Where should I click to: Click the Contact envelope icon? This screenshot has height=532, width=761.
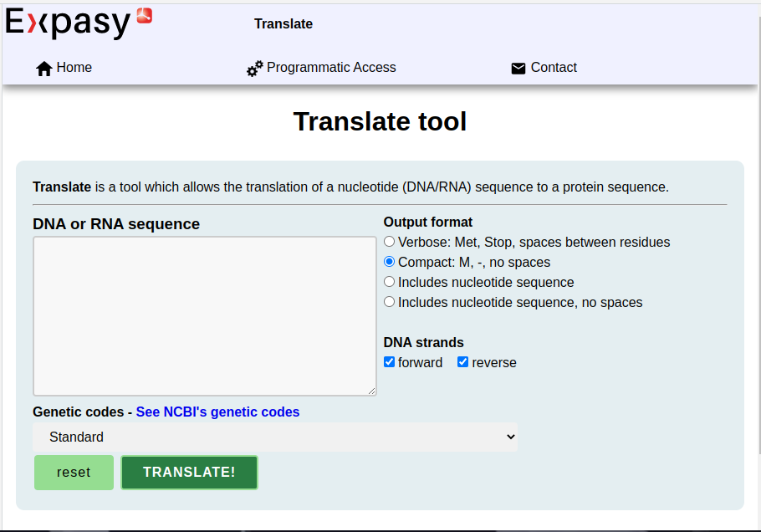(518, 69)
